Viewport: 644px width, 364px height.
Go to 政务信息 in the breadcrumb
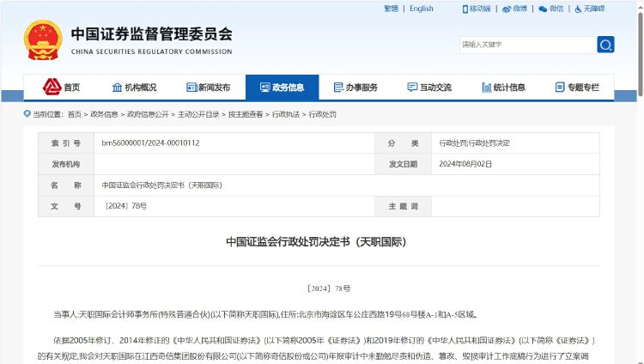pyautogui.click(x=104, y=114)
